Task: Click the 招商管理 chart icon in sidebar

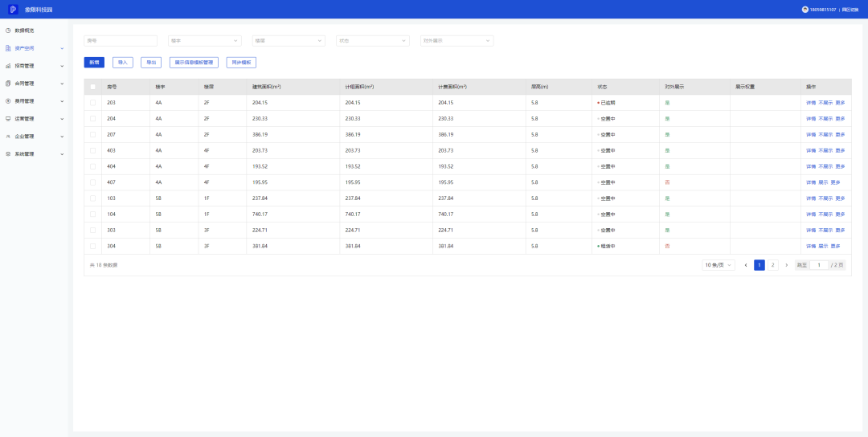Action: click(x=8, y=66)
